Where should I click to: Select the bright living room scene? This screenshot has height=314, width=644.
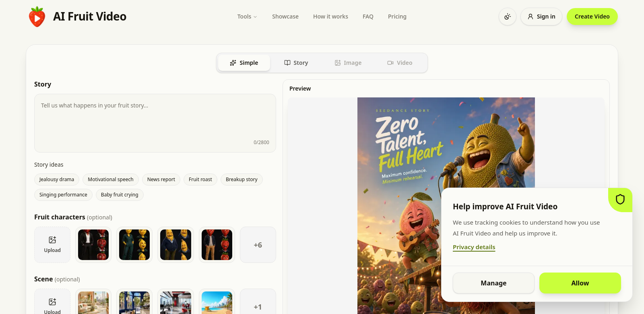[93, 302]
